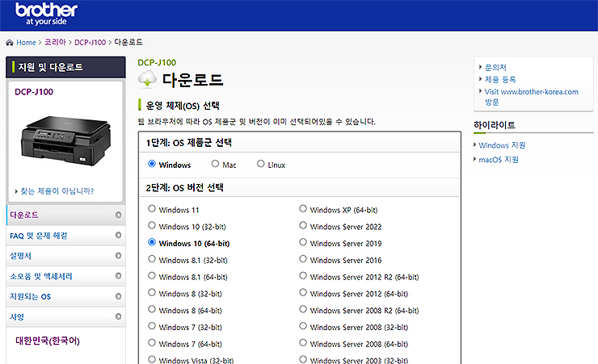
Task: Open the macOS 지원 highlight link
Action: pos(499,160)
